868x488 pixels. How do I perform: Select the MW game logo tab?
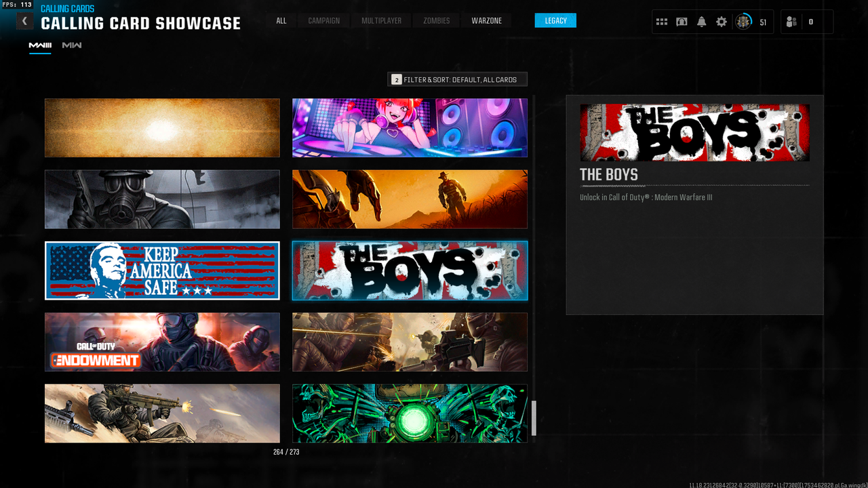click(x=72, y=45)
